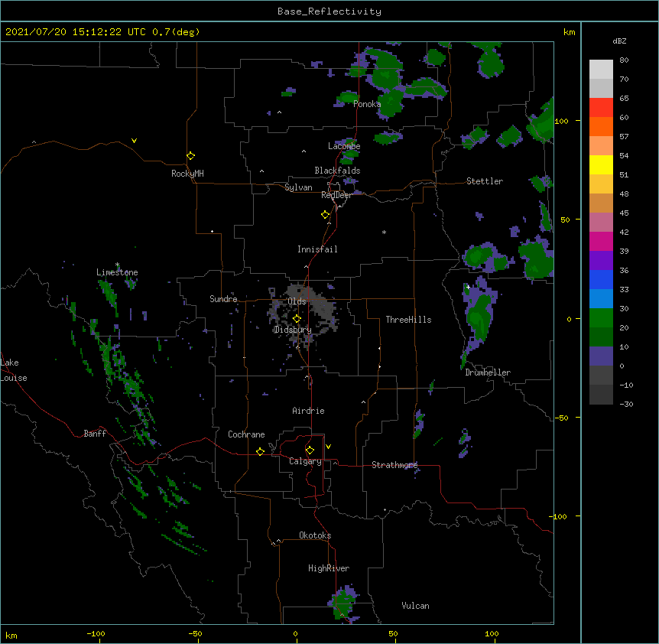
Task: Click the Blackfalds label
Action: [337, 171]
